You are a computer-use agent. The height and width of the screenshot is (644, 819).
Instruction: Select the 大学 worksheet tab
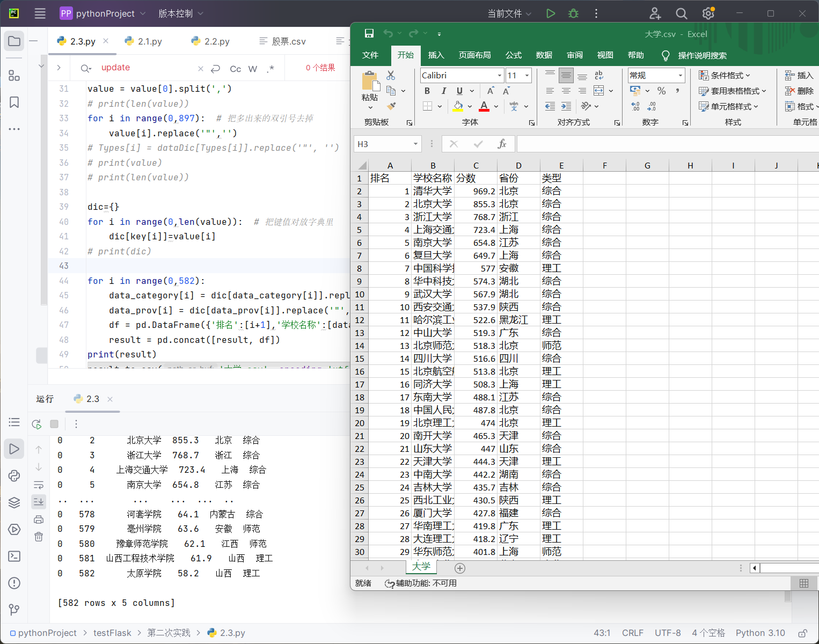[421, 566]
